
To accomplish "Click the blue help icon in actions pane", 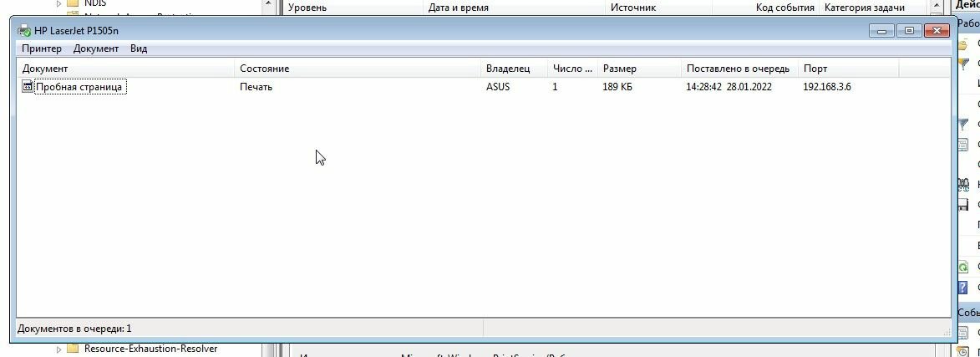I will pyautogui.click(x=963, y=287).
